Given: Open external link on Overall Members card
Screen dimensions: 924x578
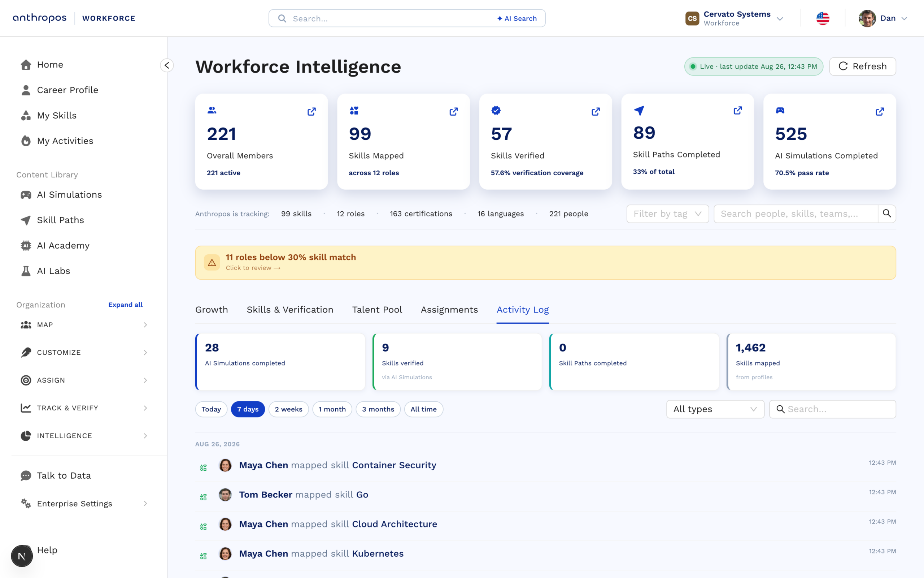Looking at the screenshot, I should pos(311,111).
